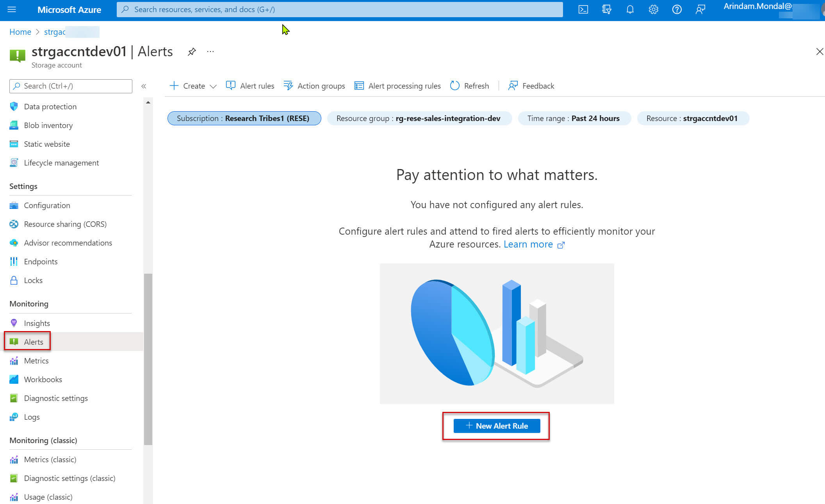825x504 pixels.
Task: Pin the Alerts blade with the pin icon
Action: (191, 52)
